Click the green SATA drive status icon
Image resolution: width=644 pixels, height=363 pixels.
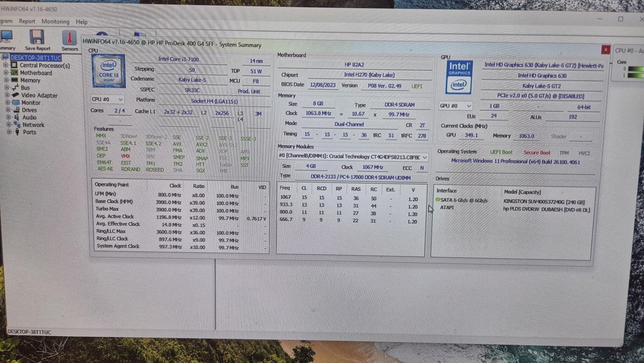point(438,200)
